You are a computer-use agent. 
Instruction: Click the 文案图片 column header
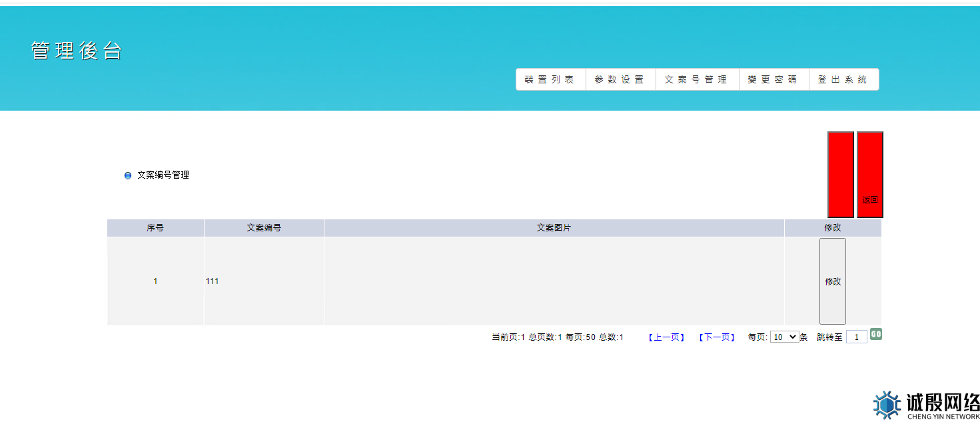[x=554, y=228]
